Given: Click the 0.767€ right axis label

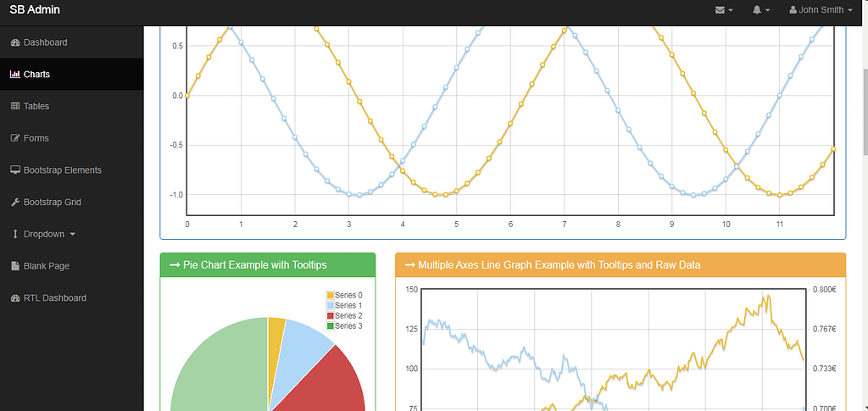Looking at the screenshot, I should click(x=824, y=329).
